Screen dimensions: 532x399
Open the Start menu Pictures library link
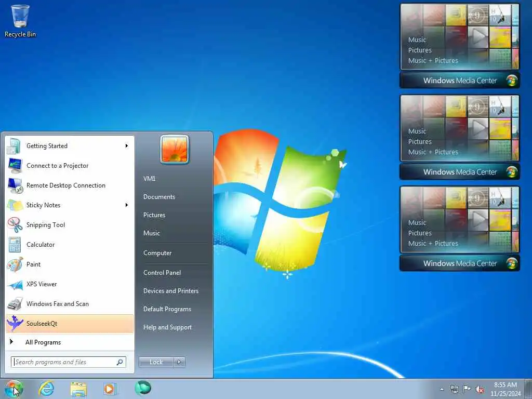[154, 215]
